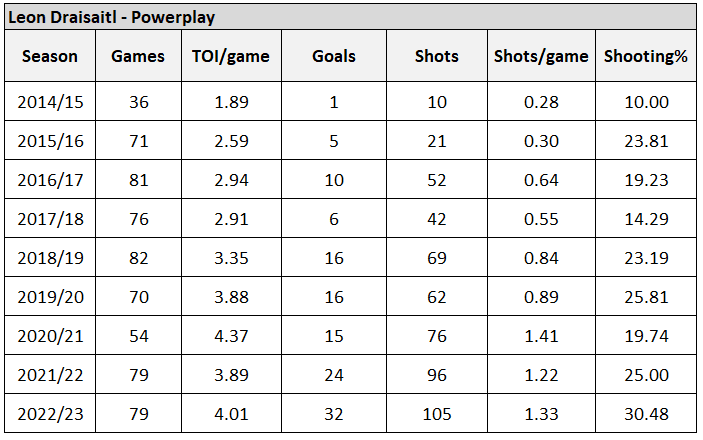Viewport: 703px width, 440px height.
Task: Select the Shots header cell
Action: (x=436, y=56)
